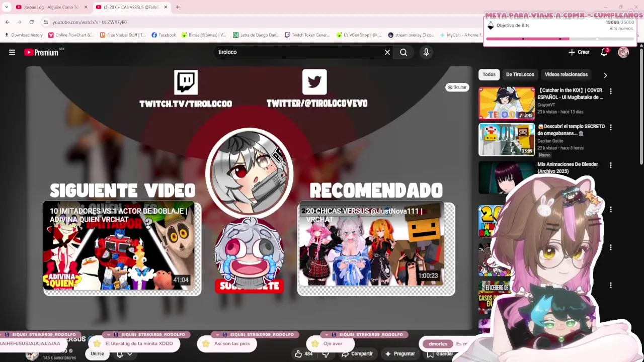Viewport: 644px width, 362px height.
Task: Click the Objetivo de Bits progress bar
Action: click(x=560, y=39)
